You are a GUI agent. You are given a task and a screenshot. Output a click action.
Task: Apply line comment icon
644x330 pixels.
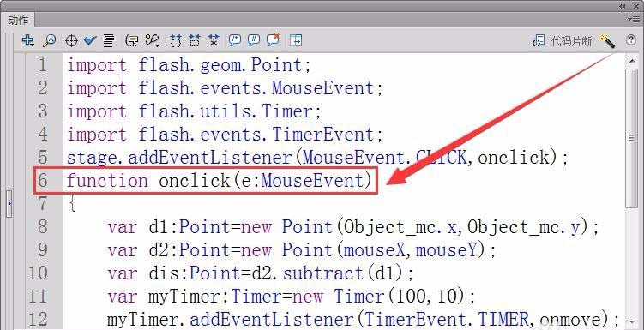pyautogui.click(x=254, y=39)
